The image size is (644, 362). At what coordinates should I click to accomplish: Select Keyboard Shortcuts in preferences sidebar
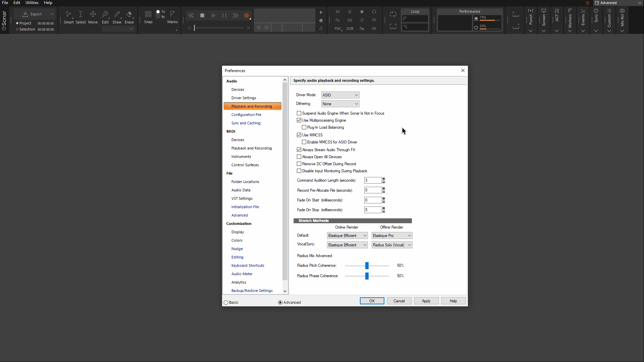click(248, 265)
